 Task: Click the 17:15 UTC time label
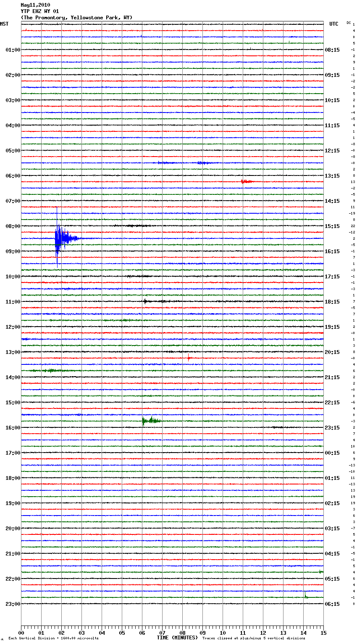point(332,277)
